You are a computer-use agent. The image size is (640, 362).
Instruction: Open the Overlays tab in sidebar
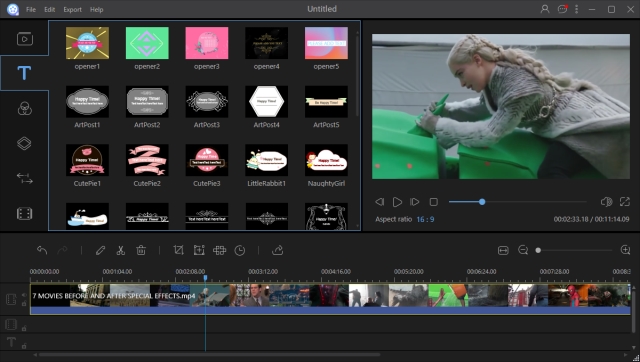pyautogui.click(x=24, y=143)
